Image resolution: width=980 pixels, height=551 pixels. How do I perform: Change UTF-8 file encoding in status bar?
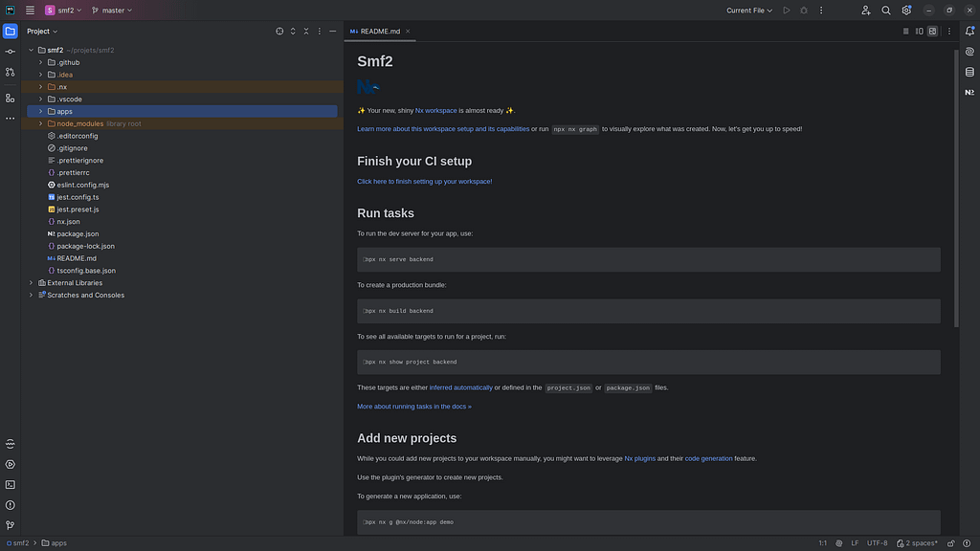pyautogui.click(x=877, y=543)
